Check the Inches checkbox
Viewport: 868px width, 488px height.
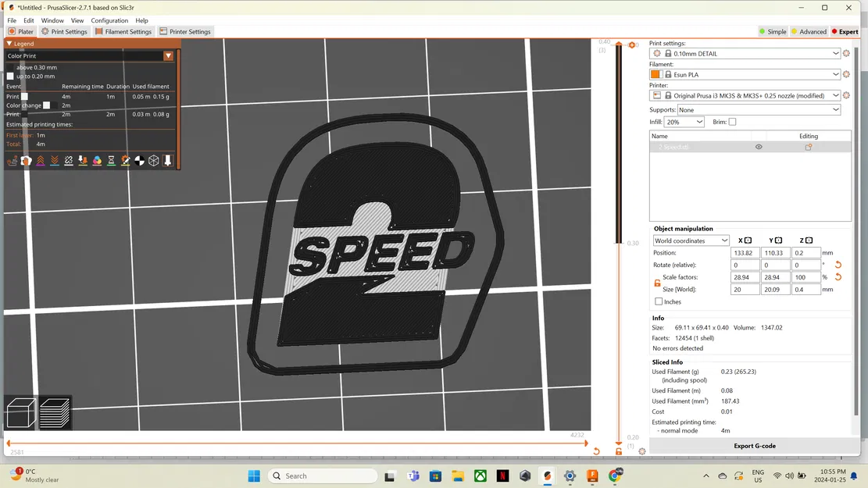click(x=659, y=301)
